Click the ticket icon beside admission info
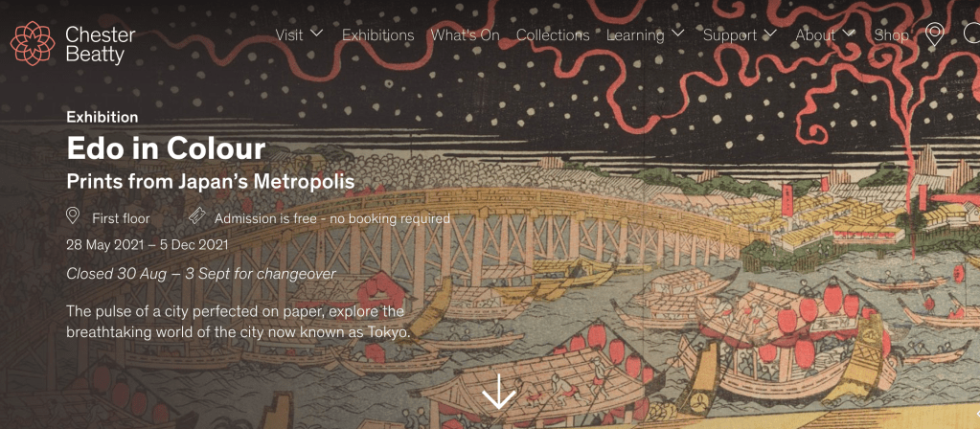 pos(197,216)
